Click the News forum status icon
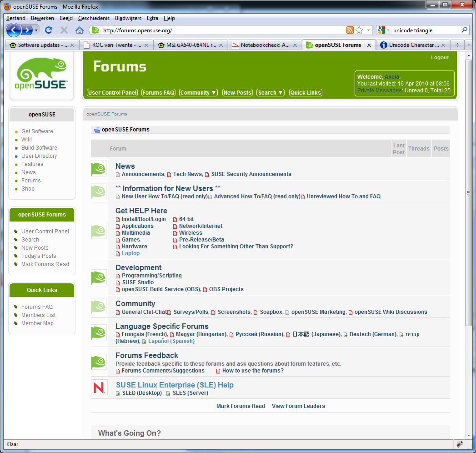Image resolution: width=476 pixels, height=453 pixels. (99, 169)
